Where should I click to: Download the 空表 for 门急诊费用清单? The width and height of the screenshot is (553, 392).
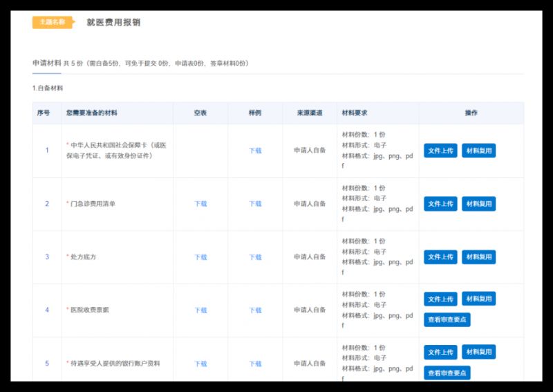pos(200,204)
